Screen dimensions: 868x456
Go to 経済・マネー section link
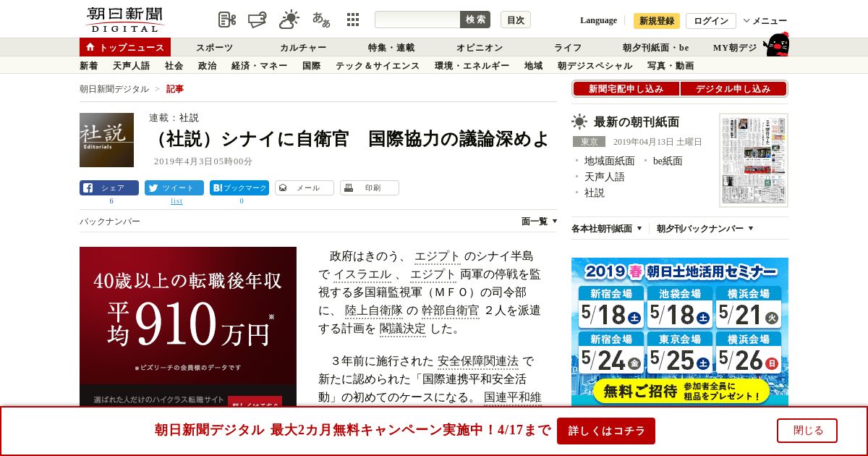(x=260, y=66)
